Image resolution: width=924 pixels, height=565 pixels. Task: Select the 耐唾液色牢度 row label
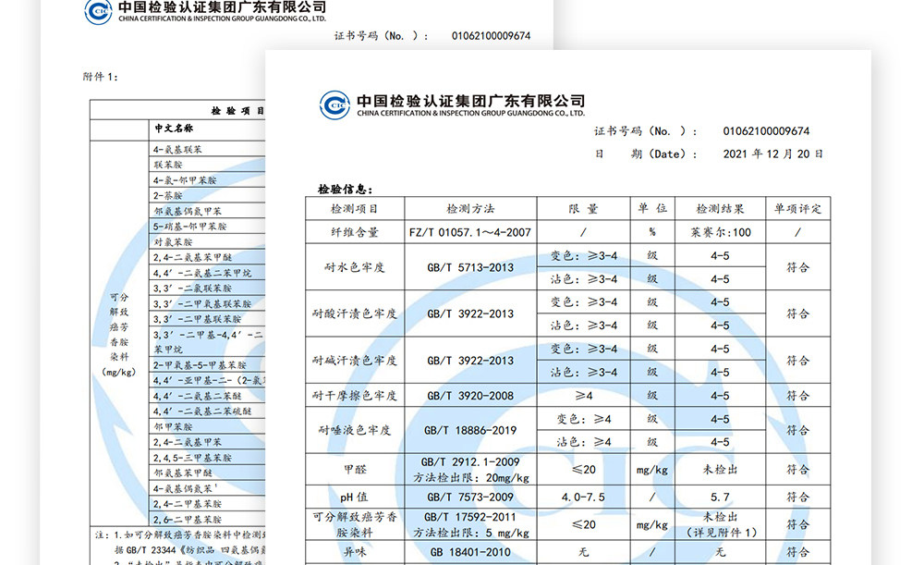pos(354,430)
